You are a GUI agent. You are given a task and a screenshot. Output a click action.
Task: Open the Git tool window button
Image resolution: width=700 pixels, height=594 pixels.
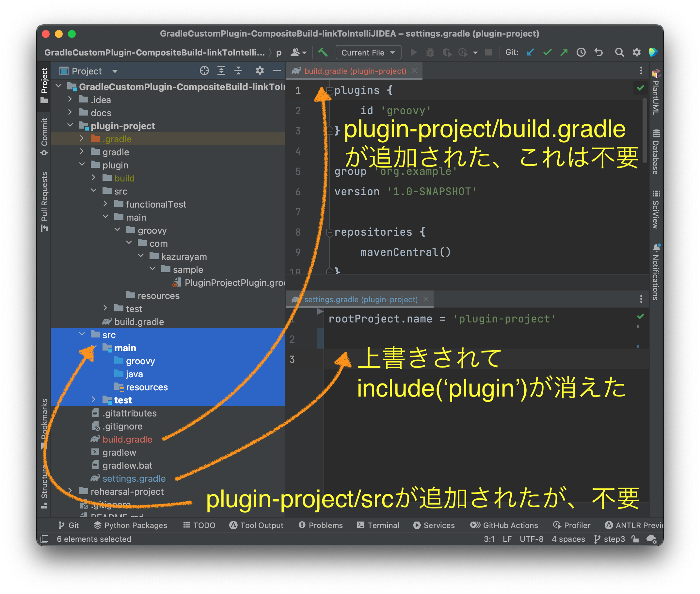click(68, 525)
